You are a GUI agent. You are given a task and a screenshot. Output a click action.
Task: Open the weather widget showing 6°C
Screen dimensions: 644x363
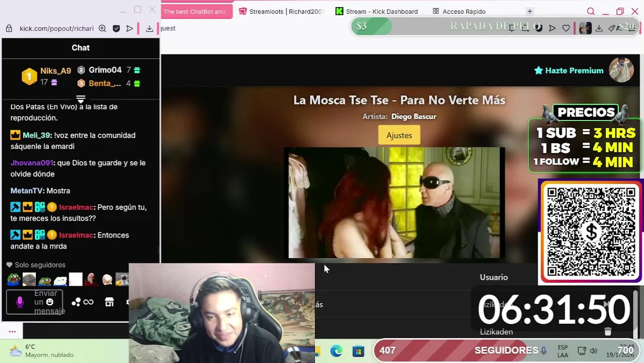41,351
